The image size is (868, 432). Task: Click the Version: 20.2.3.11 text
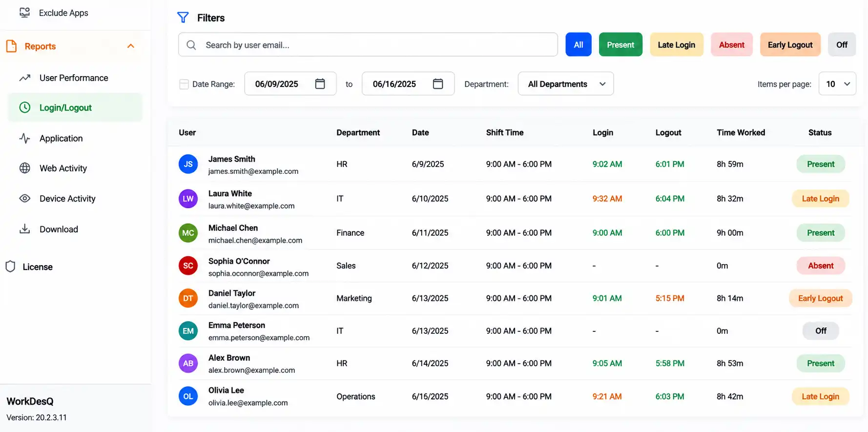(x=37, y=417)
